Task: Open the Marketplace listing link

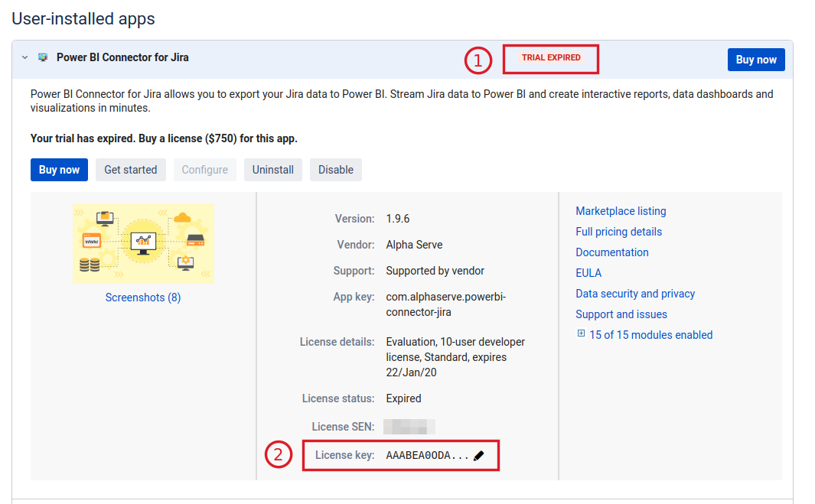Action: point(621,211)
